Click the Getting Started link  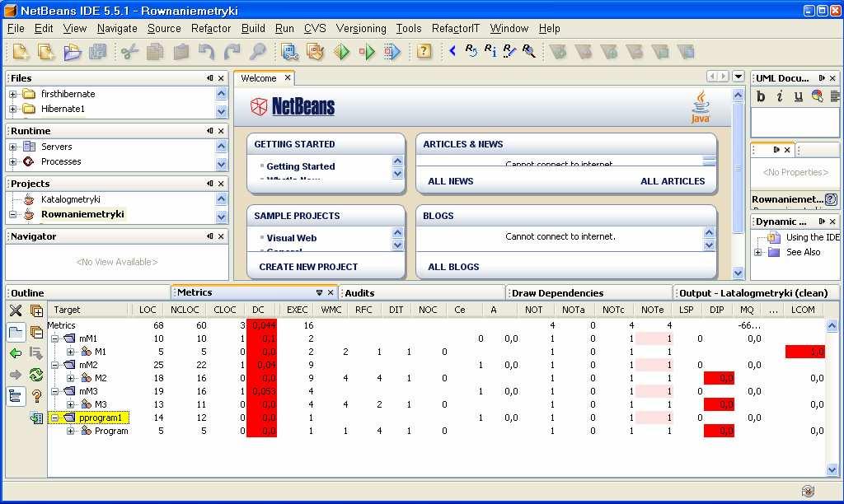(301, 166)
